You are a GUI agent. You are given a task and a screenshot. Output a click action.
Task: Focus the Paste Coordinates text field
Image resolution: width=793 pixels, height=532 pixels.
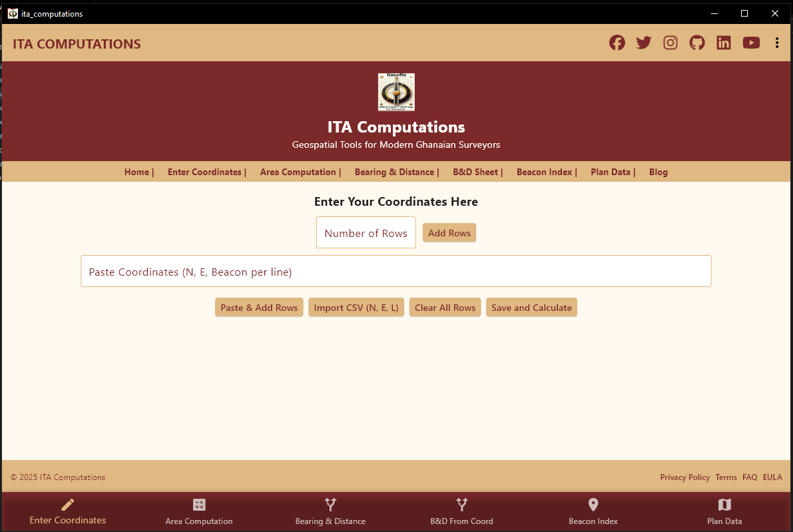tap(396, 271)
